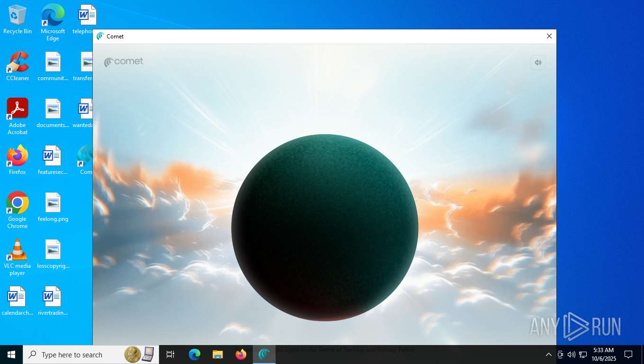Click the Comet title bar icon

point(100,36)
